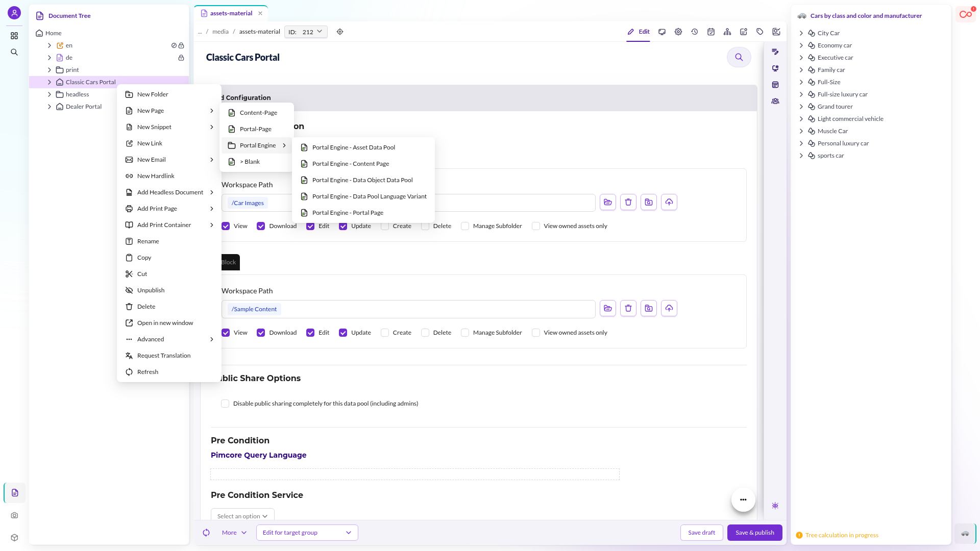The height and width of the screenshot is (551, 980).
Task: Open the Pimcore Query Language link
Action: click(x=258, y=455)
